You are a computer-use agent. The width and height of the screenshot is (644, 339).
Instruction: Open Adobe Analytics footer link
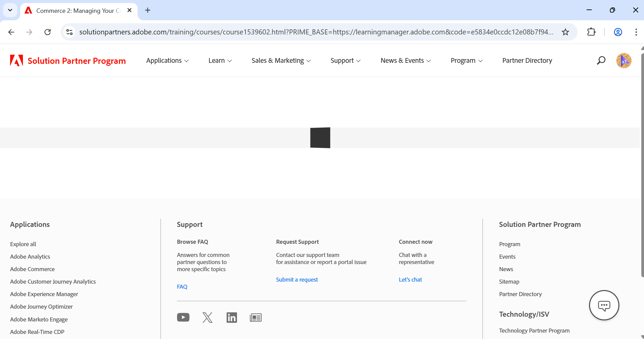coord(30,257)
